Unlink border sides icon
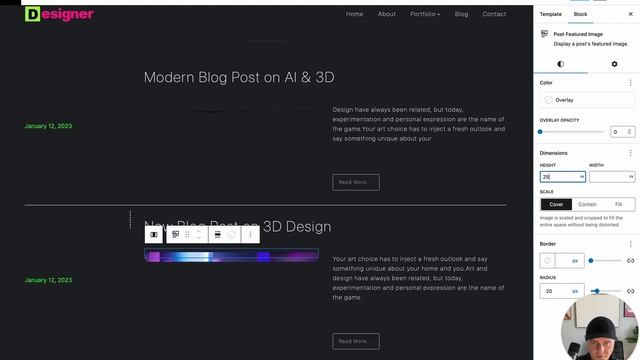Image resolution: width=640 pixels, height=360 pixels. click(x=631, y=260)
